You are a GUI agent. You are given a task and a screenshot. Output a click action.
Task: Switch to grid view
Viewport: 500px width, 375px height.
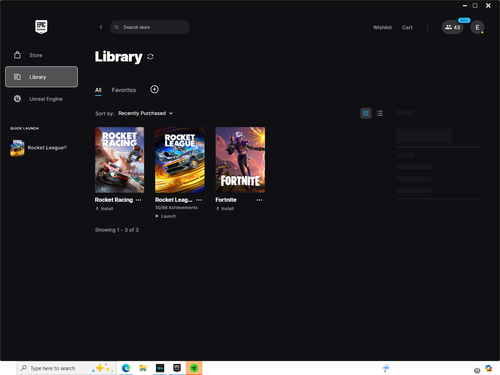tap(366, 113)
